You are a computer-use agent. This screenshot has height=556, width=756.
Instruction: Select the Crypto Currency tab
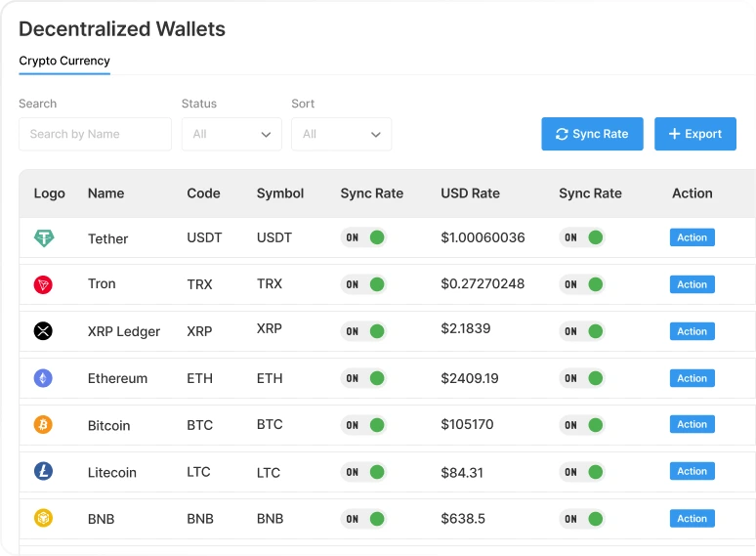click(64, 61)
